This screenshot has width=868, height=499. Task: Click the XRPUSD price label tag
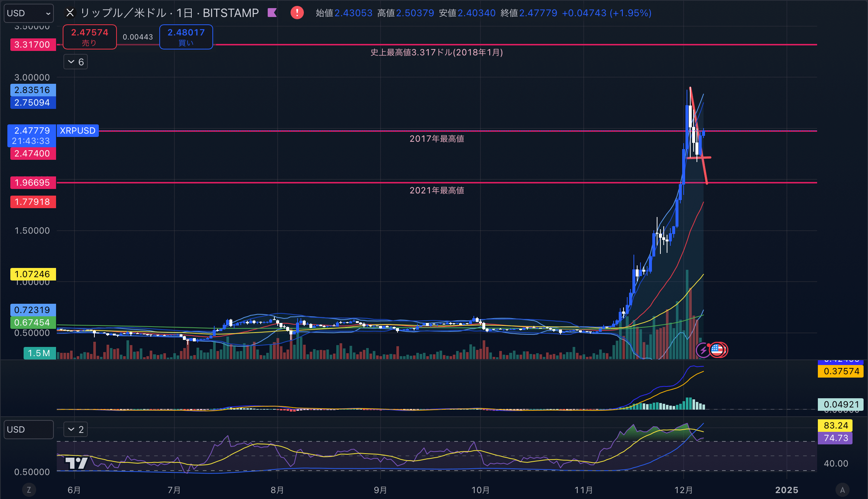(x=77, y=131)
